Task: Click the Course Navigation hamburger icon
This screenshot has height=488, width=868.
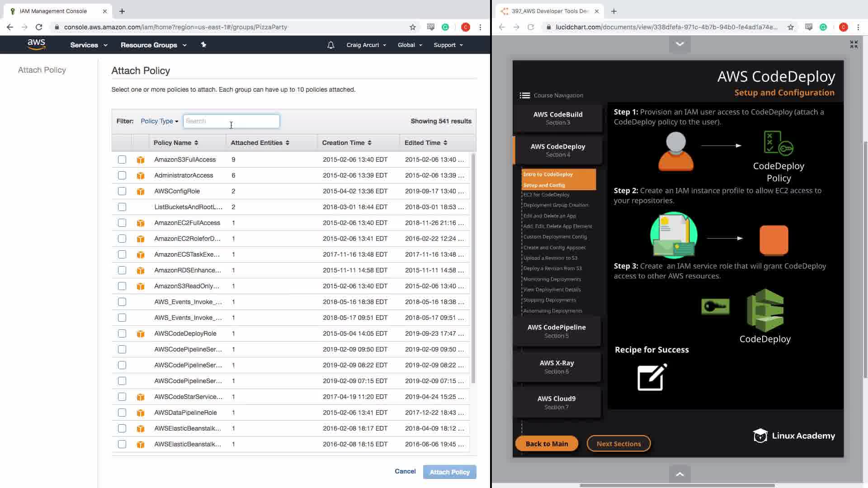Action: (524, 95)
